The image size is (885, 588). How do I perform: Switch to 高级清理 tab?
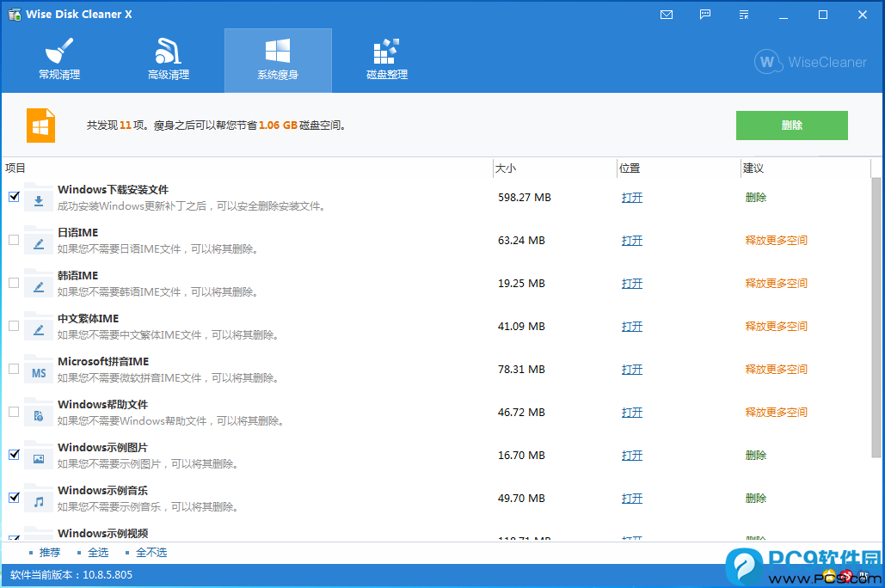tap(169, 60)
